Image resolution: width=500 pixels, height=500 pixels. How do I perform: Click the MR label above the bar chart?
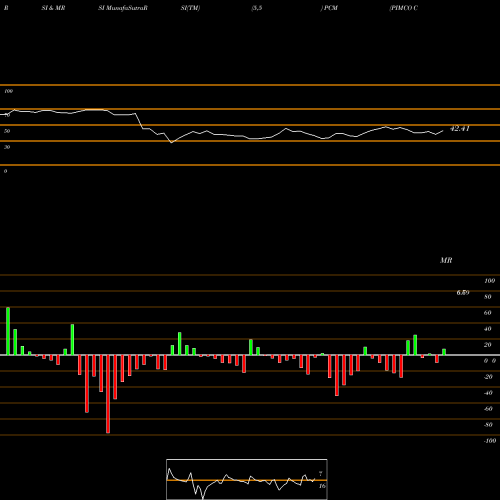point(446,260)
